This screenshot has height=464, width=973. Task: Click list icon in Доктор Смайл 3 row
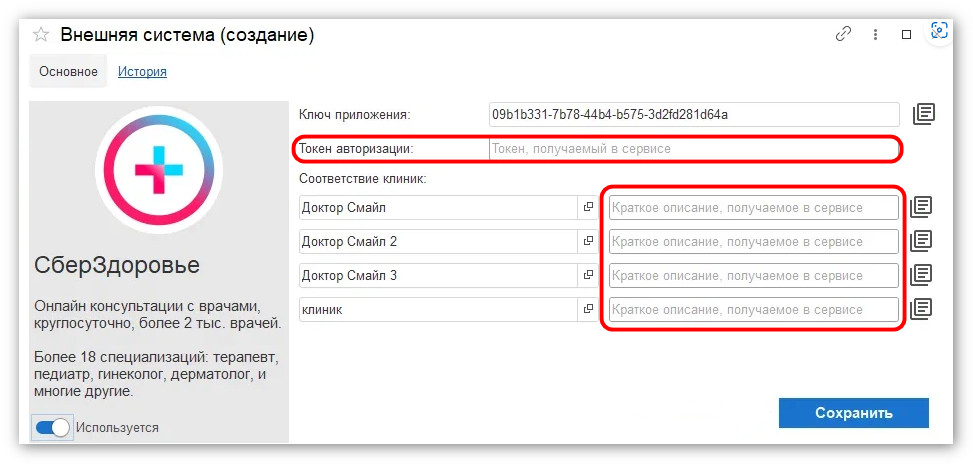tap(921, 275)
